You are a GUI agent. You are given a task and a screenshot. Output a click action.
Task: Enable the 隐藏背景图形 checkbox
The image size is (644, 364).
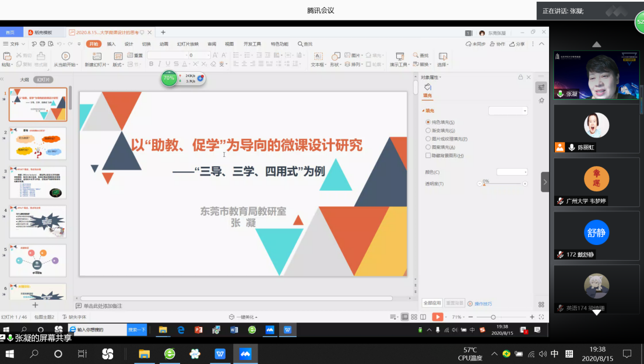[x=428, y=156]
